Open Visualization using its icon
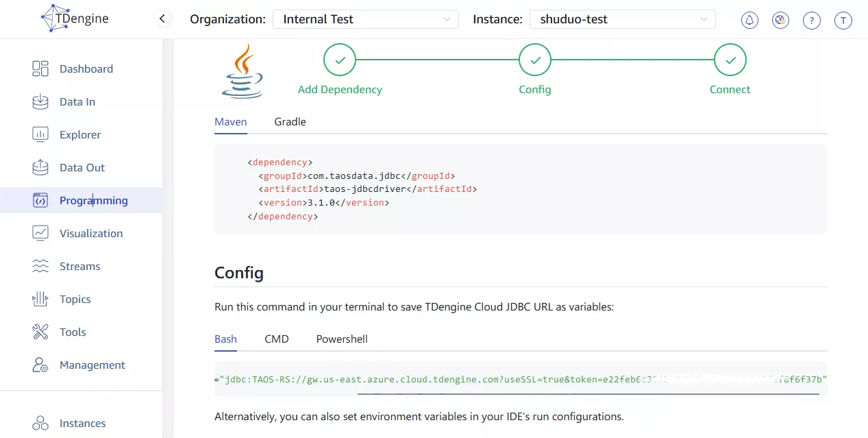Image resolution: width=868 pixels, height=438 pixels. [x=40, y=233]
